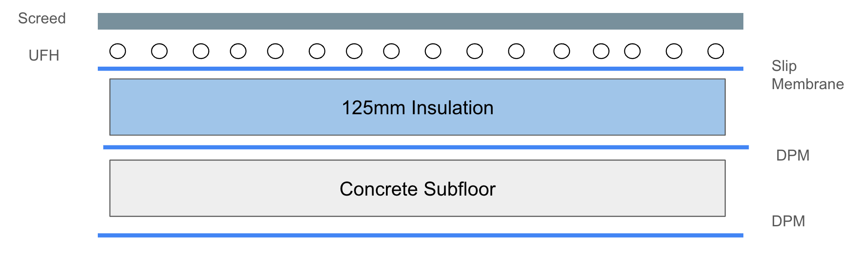
Task: Click the last UFH pipe circle
Action: 716,51
